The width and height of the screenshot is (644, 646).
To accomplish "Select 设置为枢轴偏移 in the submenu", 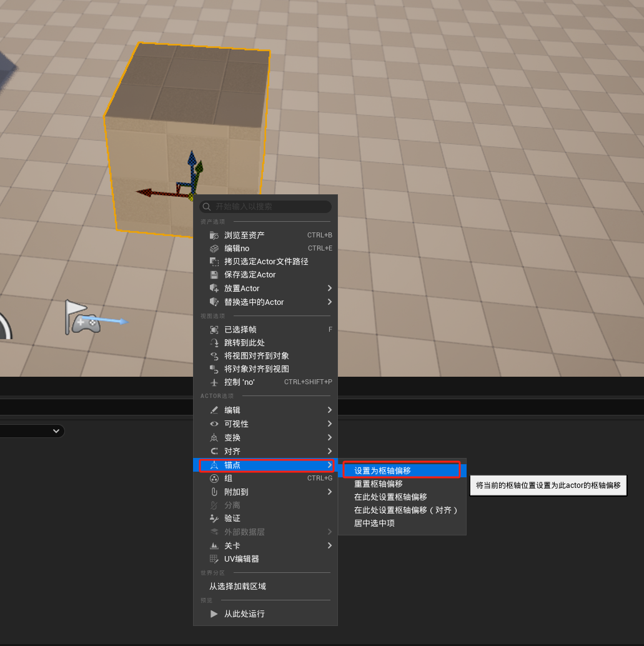I will click(x=382, y=470).
